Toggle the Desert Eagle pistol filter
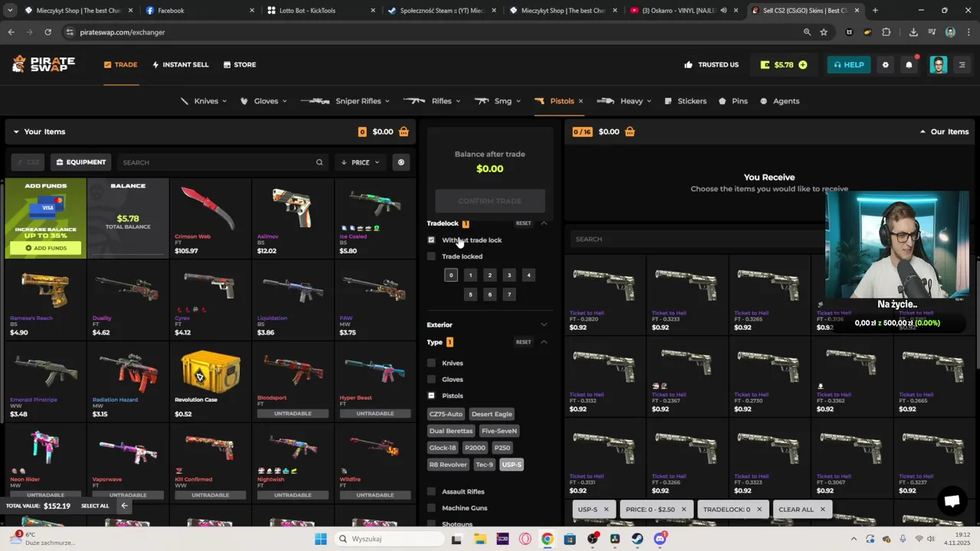Viewport: 980px width, 551px height. 492,414
